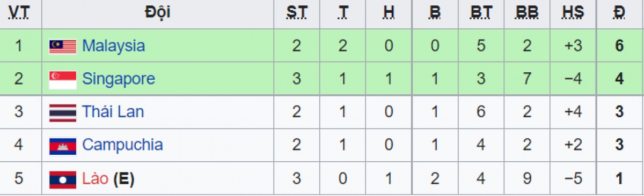
Task: Select Malaysia's 6 points cell
Action: pyautogui.click(x=619, y=46)
